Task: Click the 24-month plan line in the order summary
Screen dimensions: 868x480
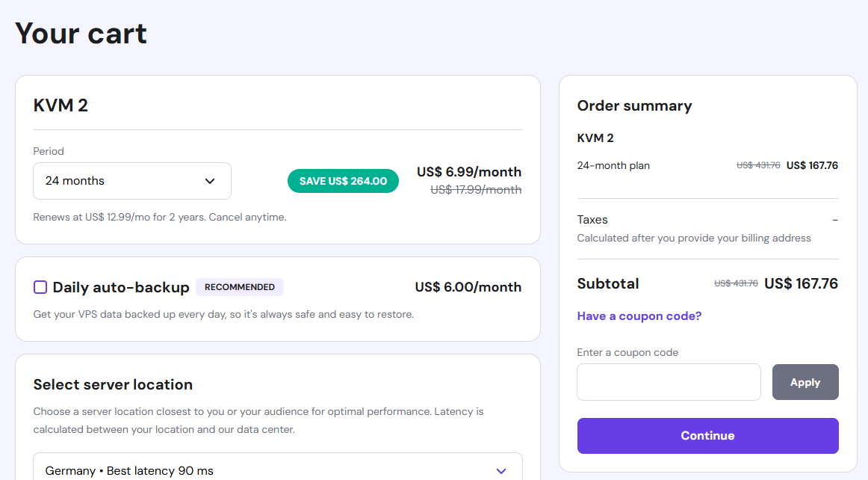Action: tap(613, 165)
